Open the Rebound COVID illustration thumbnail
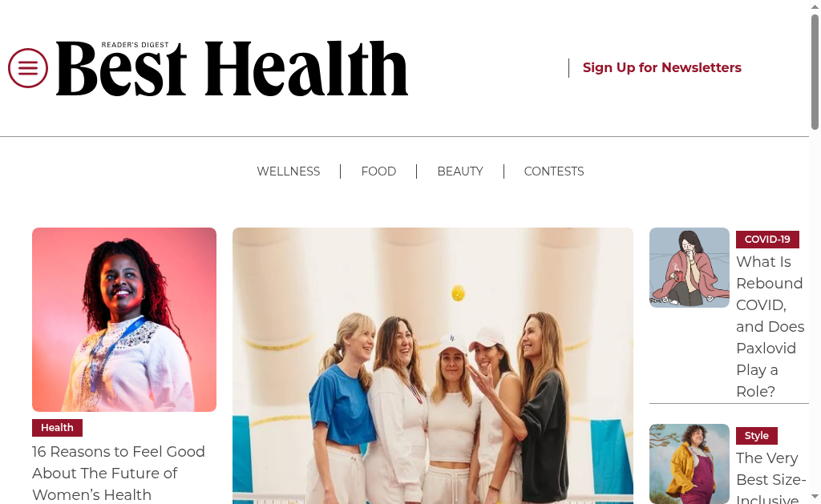 click(x=689, y=268)
